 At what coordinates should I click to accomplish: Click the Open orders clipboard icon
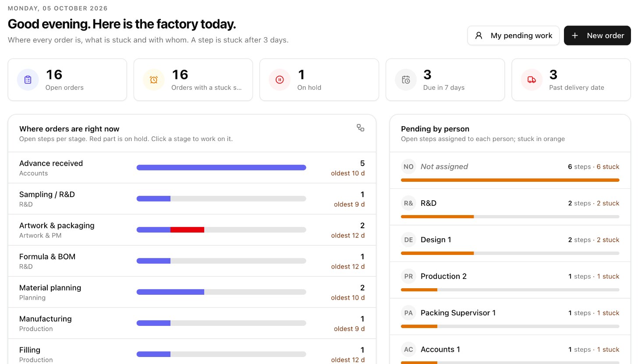pyautogui.click(x=28, y=80)
